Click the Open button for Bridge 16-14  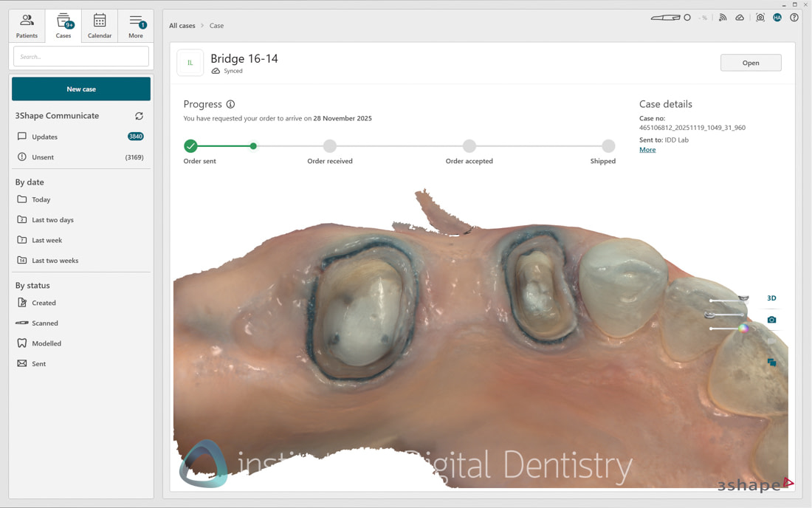click(x=751, y=62)
